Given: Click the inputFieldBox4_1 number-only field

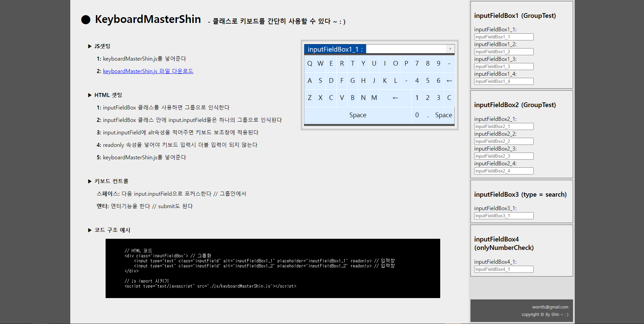Looking at the screenshot, I should point(504,269).
